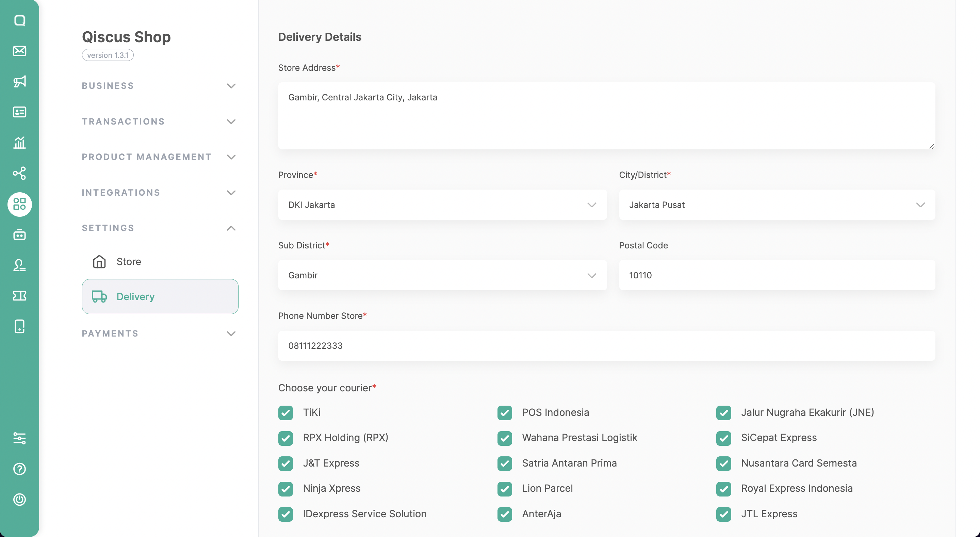
Task: Expand the Sub District dropdown
Action: point(442,275)
